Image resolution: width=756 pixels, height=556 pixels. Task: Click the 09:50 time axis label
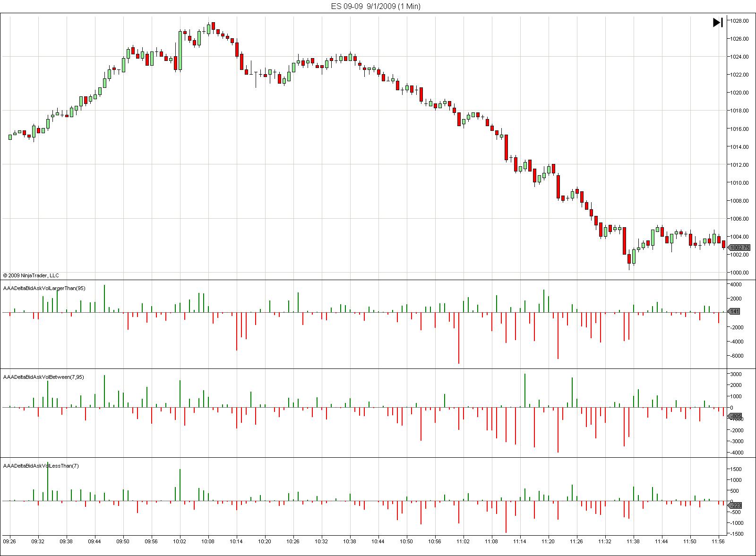[x=123, y=541]
